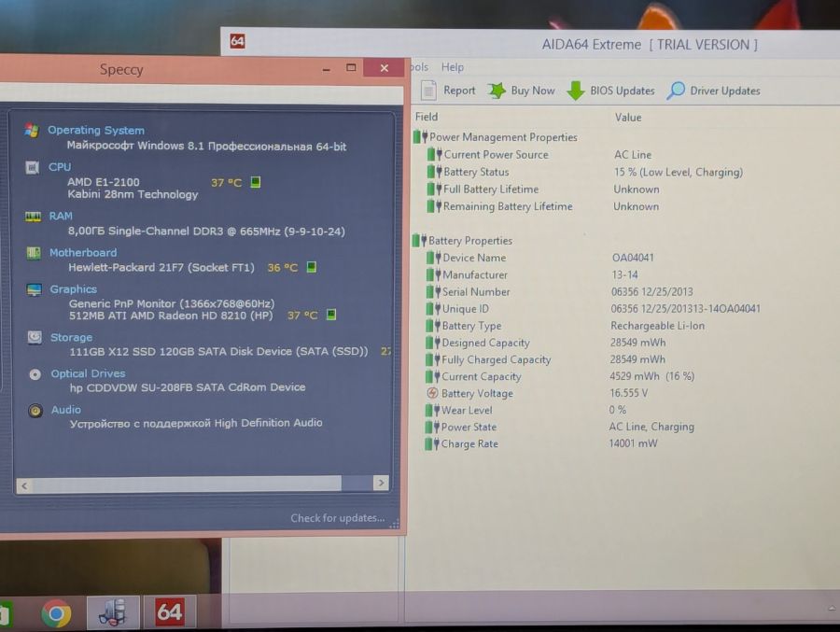Open the Help menu in AIDA64
The width and height of the screenshot is (840, 632).
coord(452,67)
